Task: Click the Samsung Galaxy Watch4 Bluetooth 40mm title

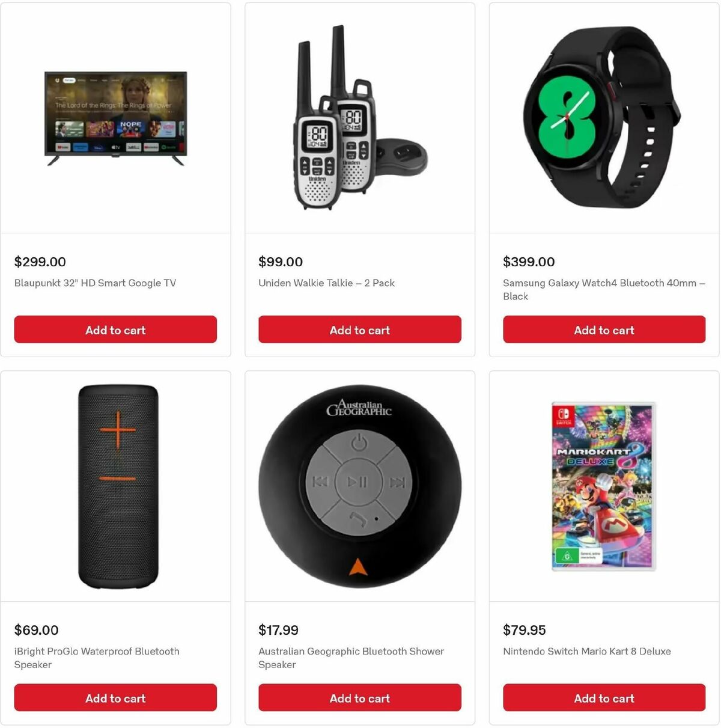Action: pyautogui.click(x=604, y=289)
